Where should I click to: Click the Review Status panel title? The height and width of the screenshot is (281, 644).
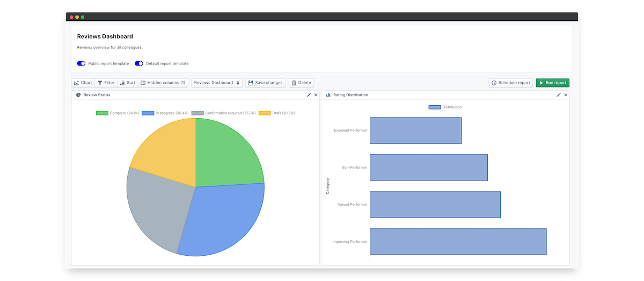97,95
